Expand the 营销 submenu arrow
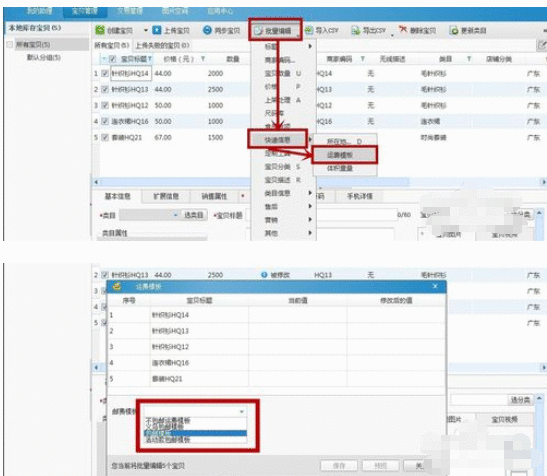The width and height of the screenshot is (547, 476). coord(309,220)
